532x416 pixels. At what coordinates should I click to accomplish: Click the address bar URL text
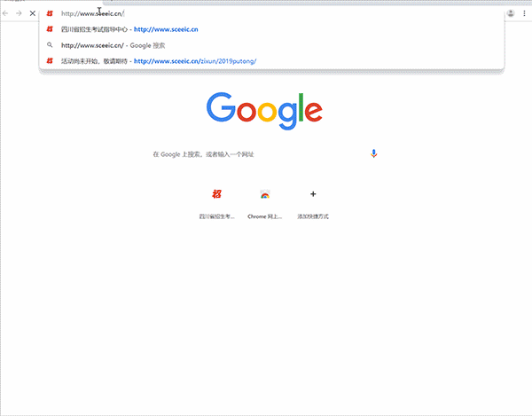92,13
